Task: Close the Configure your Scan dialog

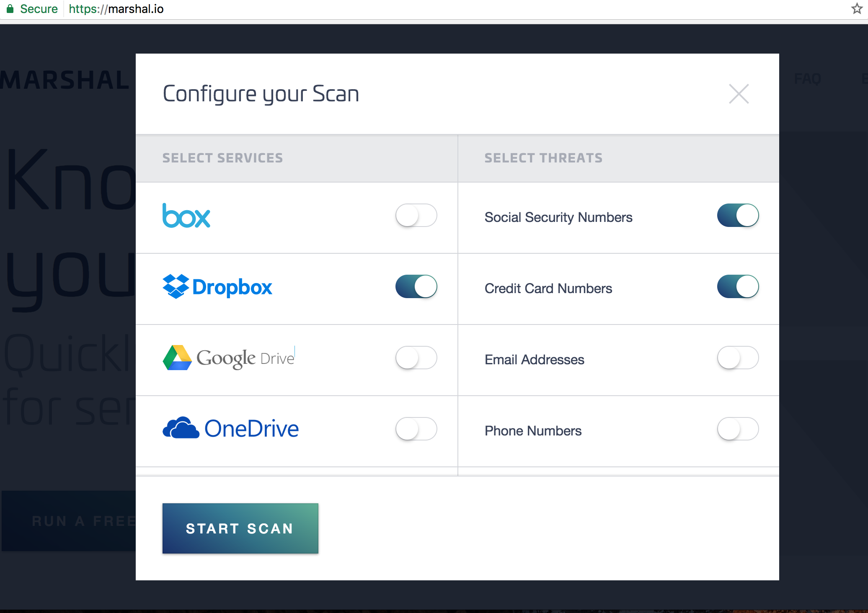Action: 739,94
